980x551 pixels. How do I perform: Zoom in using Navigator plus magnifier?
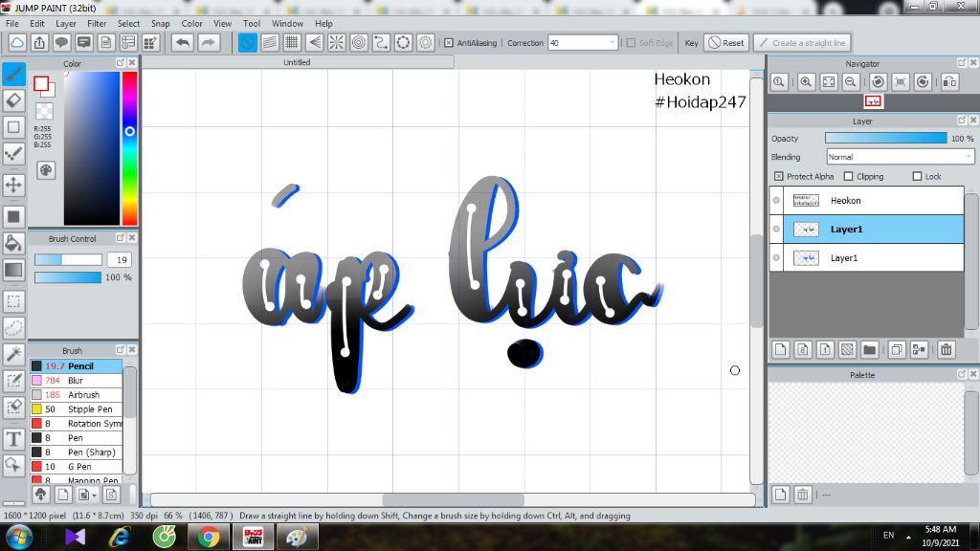806,82
